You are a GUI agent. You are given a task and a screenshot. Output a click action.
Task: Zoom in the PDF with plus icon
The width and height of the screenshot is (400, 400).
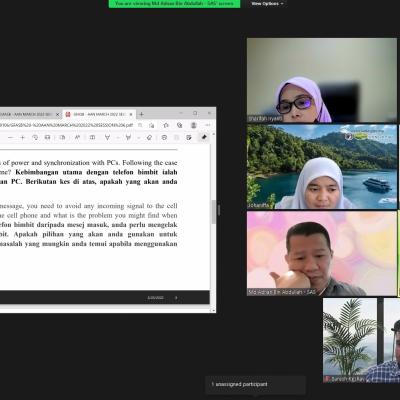[23, 137]
